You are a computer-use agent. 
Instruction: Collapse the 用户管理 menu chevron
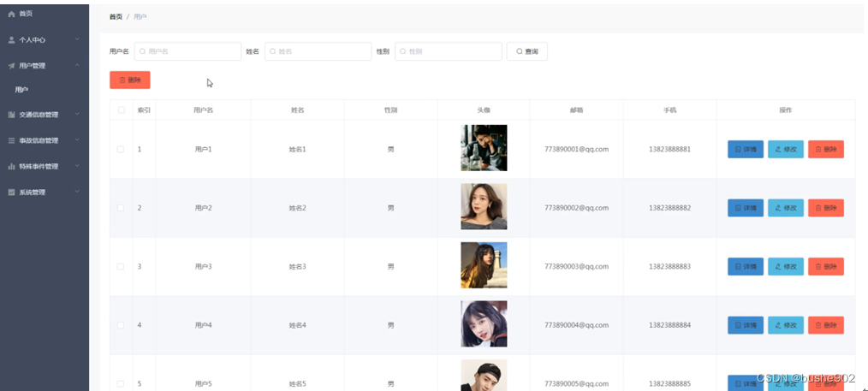coord(77,65)
